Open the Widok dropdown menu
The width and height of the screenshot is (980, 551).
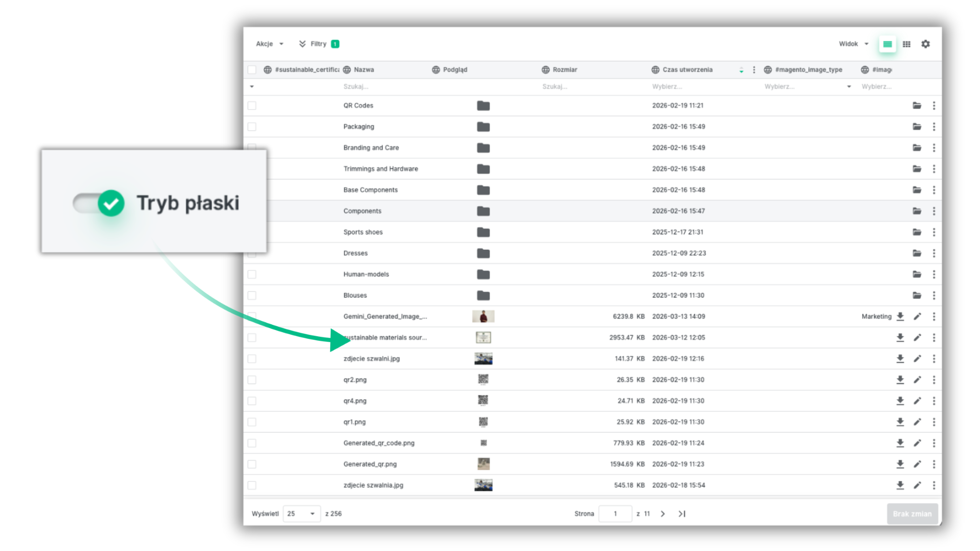(853, 44)
